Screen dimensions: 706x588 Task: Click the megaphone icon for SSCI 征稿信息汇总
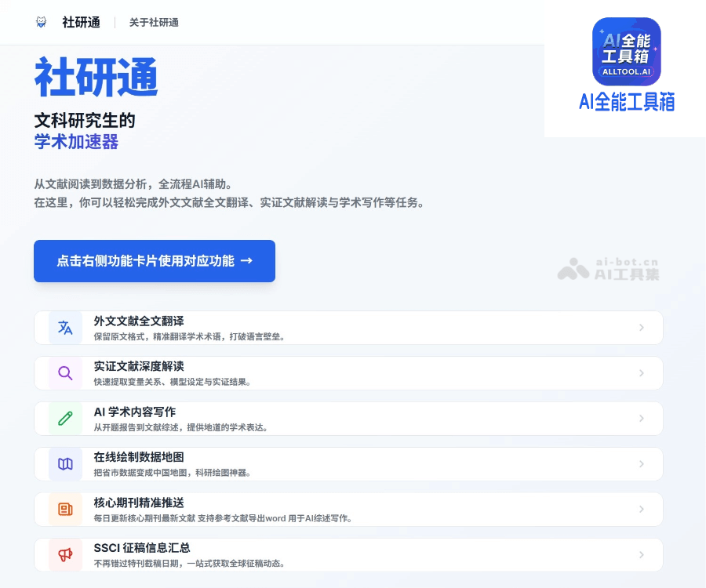point(65,555)
